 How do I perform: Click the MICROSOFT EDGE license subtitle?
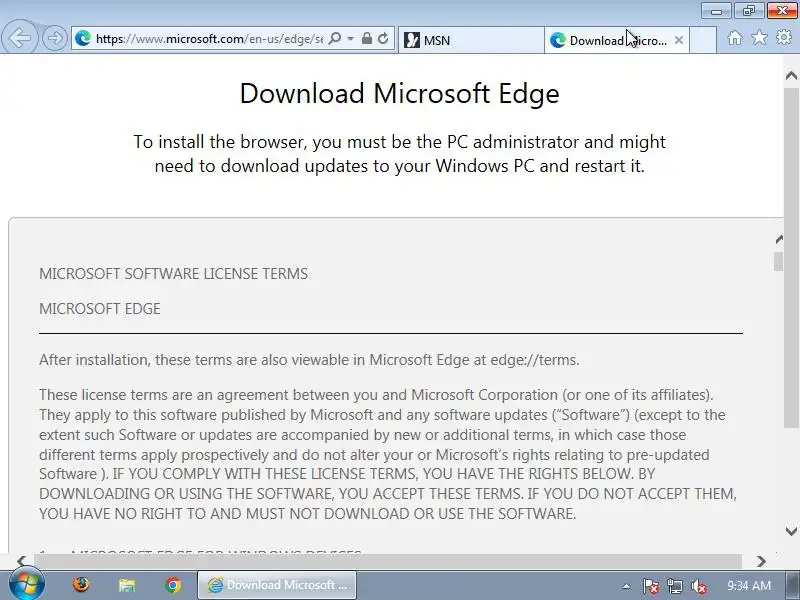click(x=100, y=309)
